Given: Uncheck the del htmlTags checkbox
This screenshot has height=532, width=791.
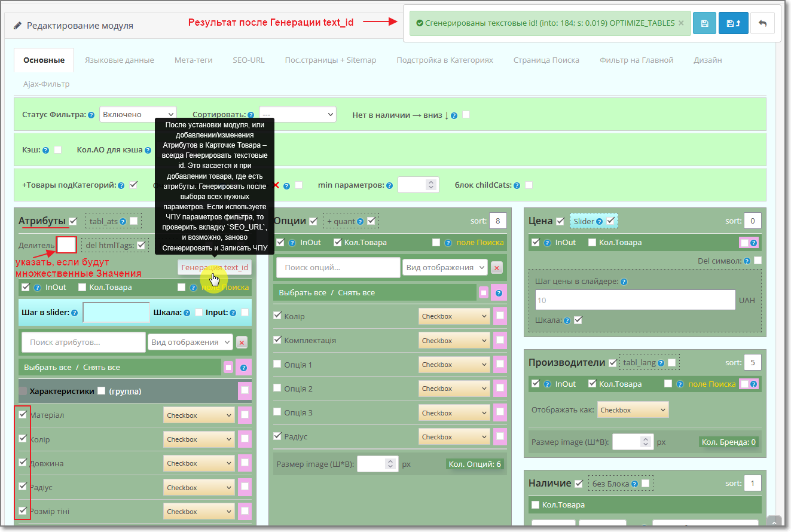Looking at the screenshot, I should pos(141,245).
